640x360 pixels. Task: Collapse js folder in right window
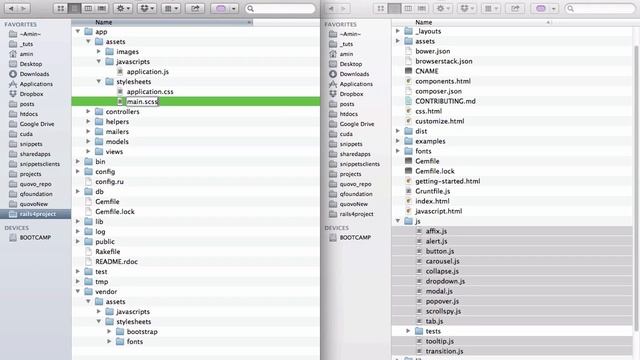click(x=398, y=221)
